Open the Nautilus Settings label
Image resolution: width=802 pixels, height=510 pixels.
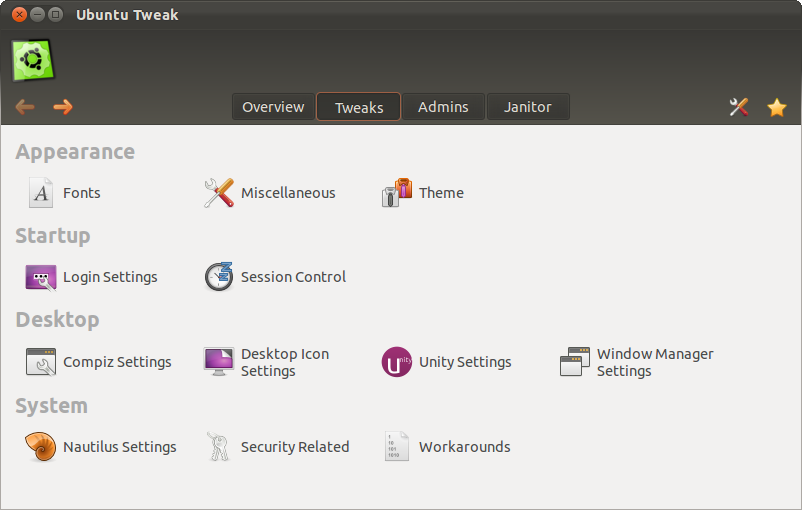click(120, 447)
